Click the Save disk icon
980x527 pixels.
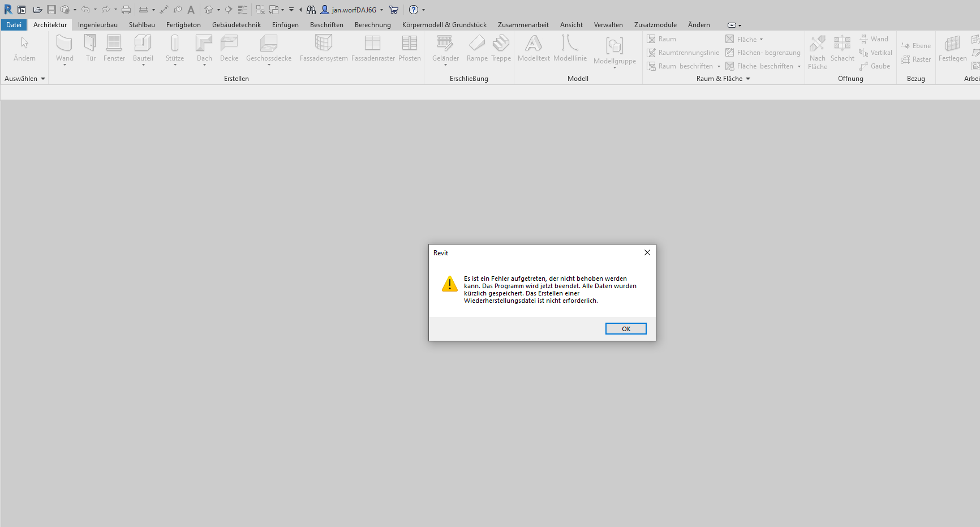click(51, 10)
